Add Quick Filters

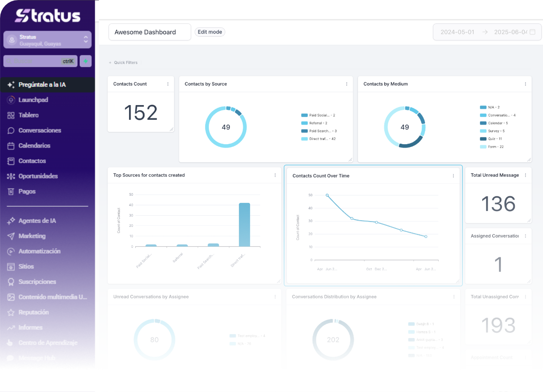(123, 63)
